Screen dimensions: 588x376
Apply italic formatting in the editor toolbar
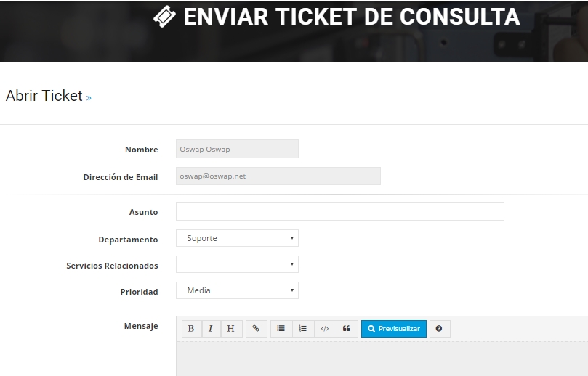[211, 329]
